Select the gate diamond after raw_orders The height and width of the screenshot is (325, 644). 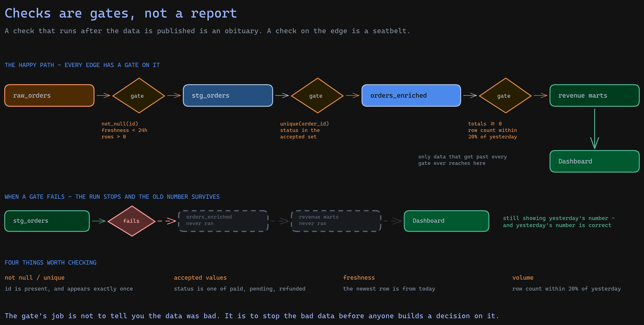pos(139,96)
